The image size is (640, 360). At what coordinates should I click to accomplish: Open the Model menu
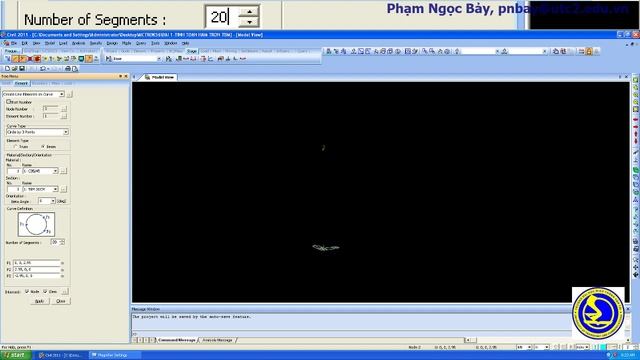(x=50, y=43)
